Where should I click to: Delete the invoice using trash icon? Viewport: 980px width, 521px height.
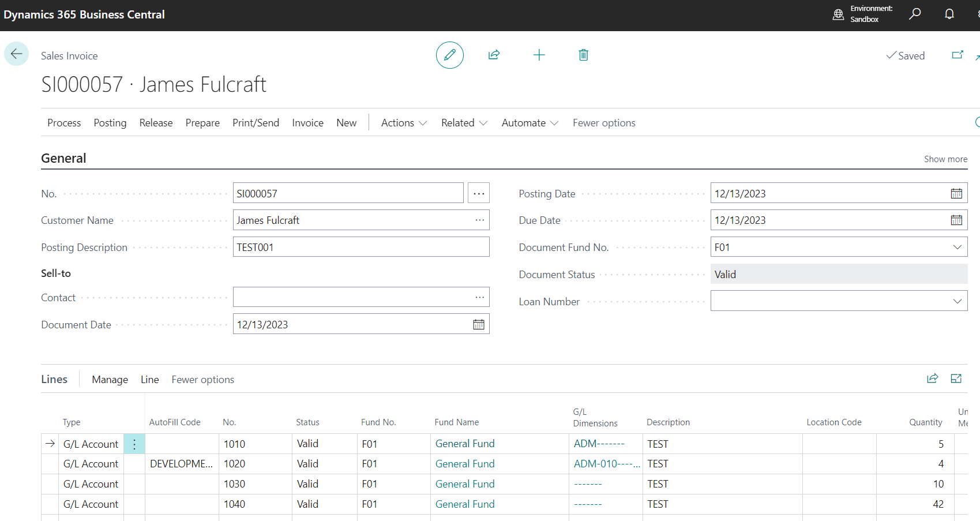[584, 55]
